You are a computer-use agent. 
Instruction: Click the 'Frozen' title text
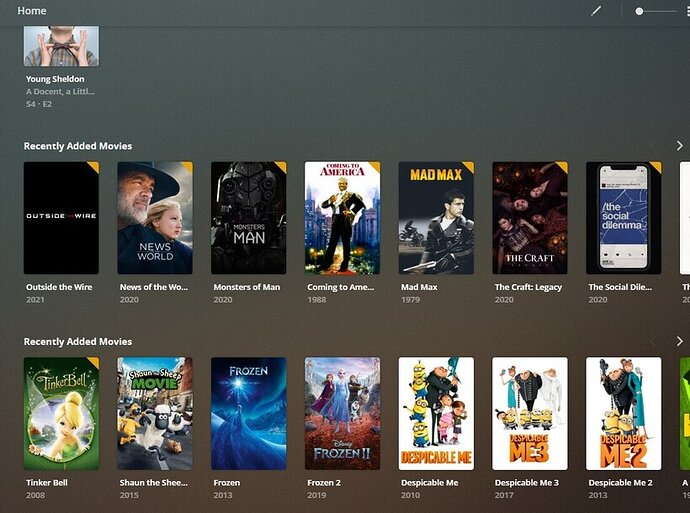pyautogui.click(x=227, y=483)
